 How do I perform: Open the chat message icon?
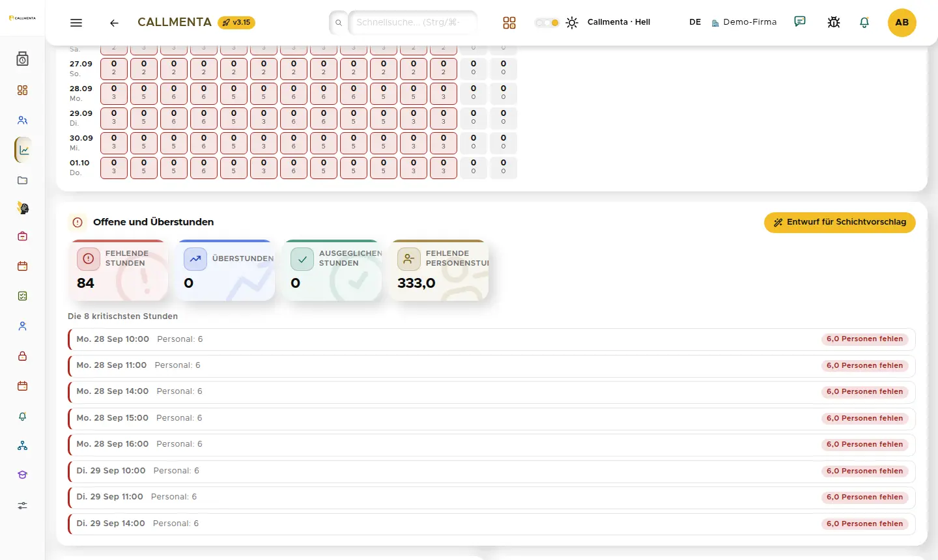click(800, 22)
